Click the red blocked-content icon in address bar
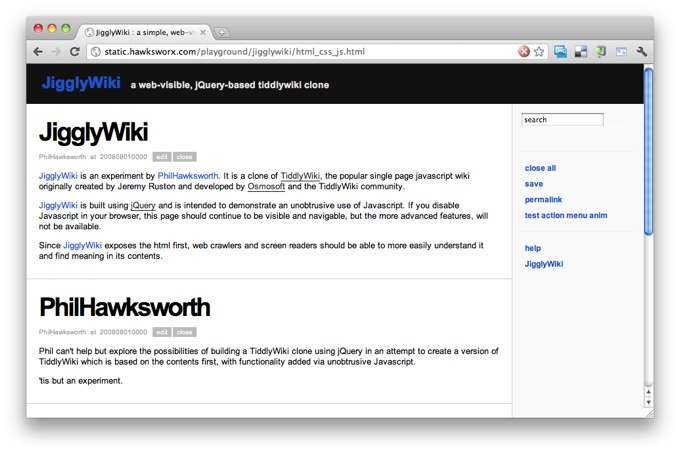 [524, 52]
